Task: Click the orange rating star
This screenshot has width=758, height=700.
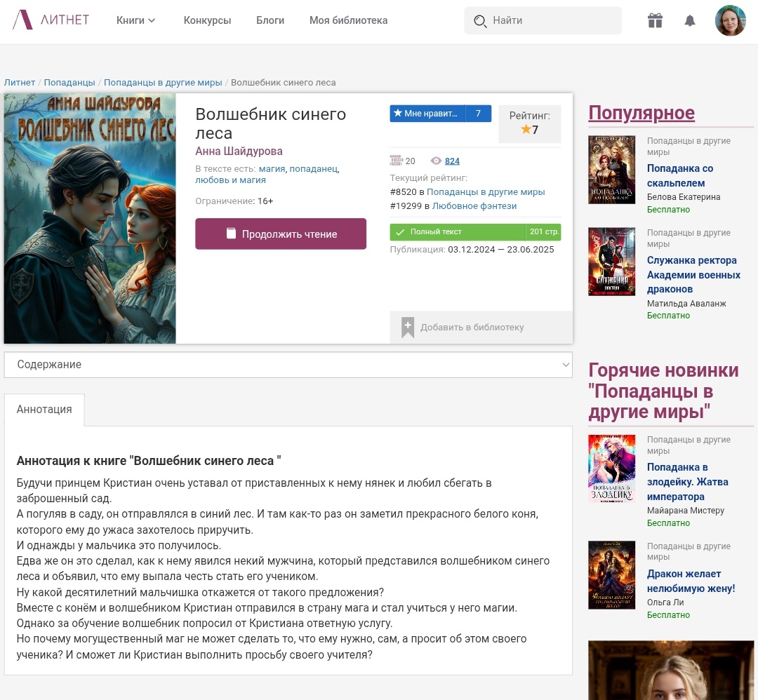Action: (x=526, y=129)
